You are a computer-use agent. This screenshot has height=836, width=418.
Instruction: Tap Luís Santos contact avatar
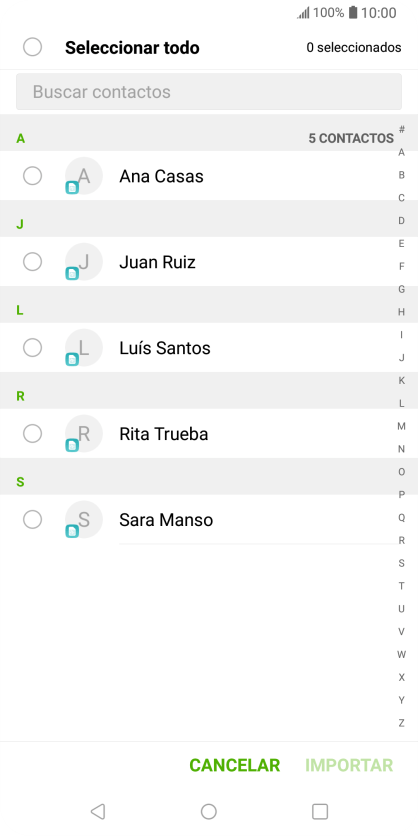point(84,348)
